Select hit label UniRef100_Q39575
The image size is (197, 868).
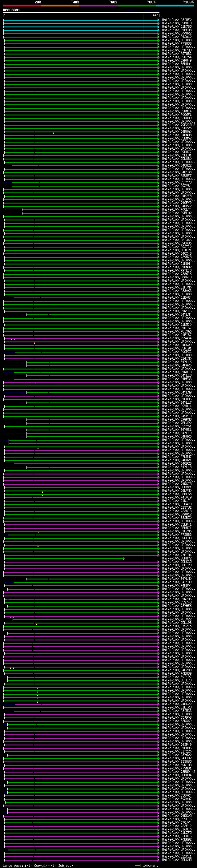click(x=177, y=257)
